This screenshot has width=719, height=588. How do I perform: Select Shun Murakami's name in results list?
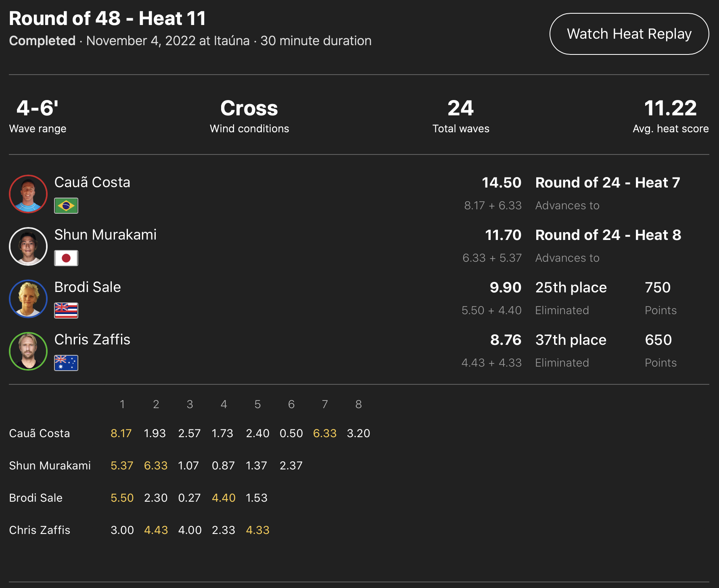[x=105, y=235]
